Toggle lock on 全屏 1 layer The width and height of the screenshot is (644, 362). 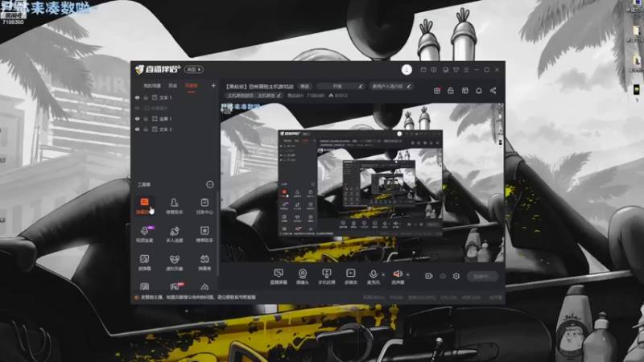click(146, 118)
